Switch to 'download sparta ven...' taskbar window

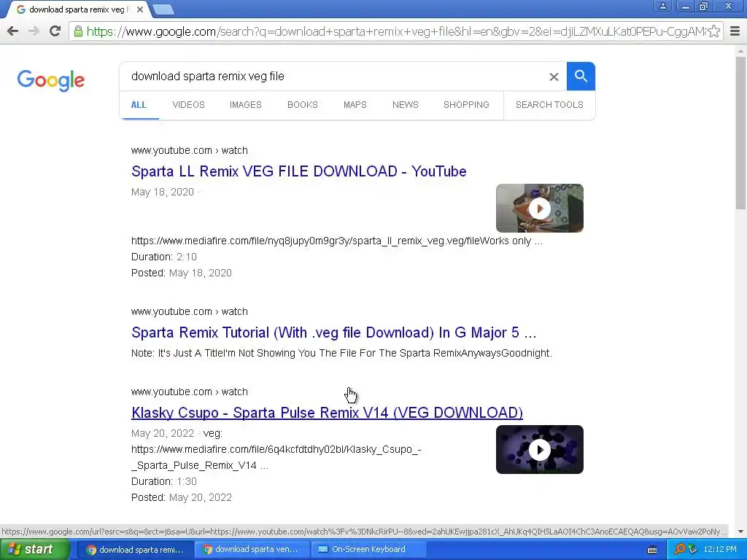[252, 550]
